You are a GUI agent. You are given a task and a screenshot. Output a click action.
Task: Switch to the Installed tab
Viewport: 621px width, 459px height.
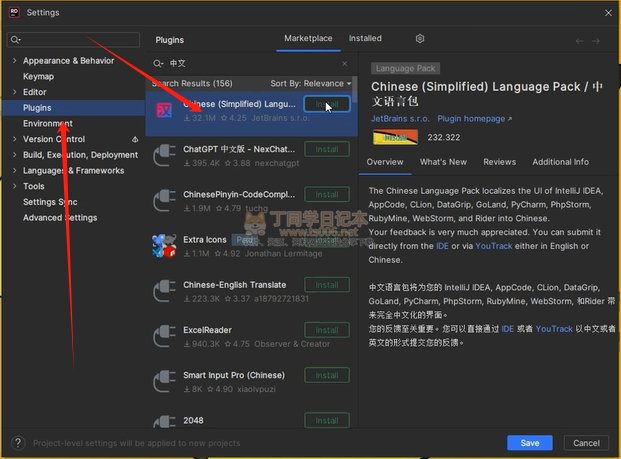pos(365,39)
